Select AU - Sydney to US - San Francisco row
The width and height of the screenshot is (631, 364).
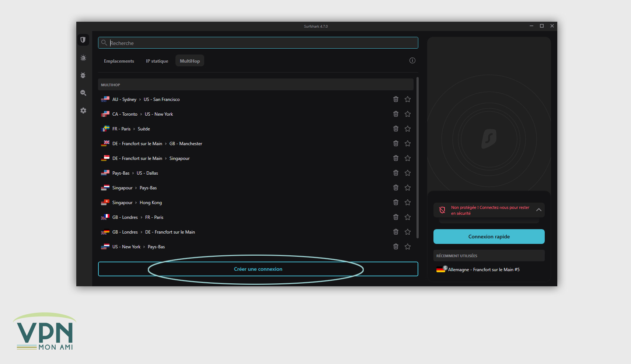pos(256,99)
